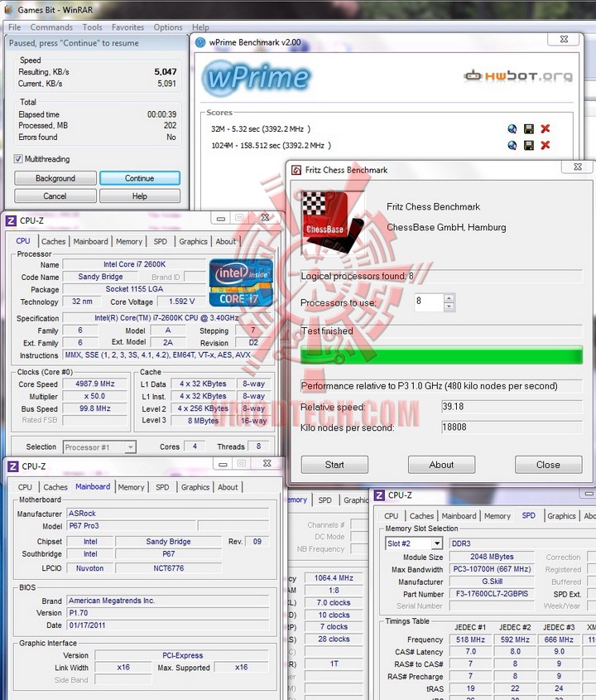Toggle the Multithreading checkbox in WinRAR
Viewport: 596px width, 700px height.
pyautogui.click(x=18, y=159)
